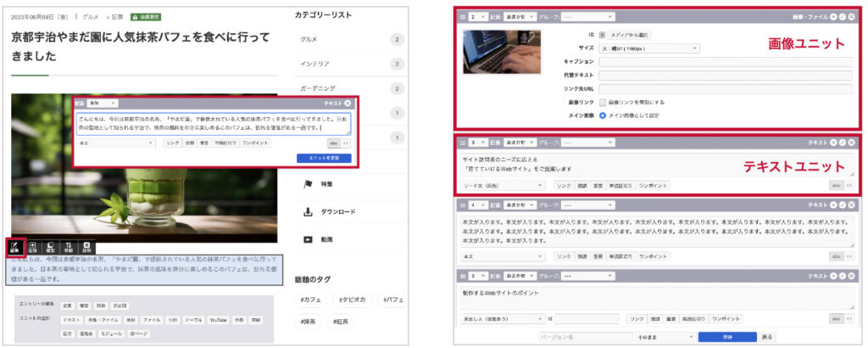Delete unit 5 via its X icon
The height and width of the screenshot is (348, 868).
(850, 275)
